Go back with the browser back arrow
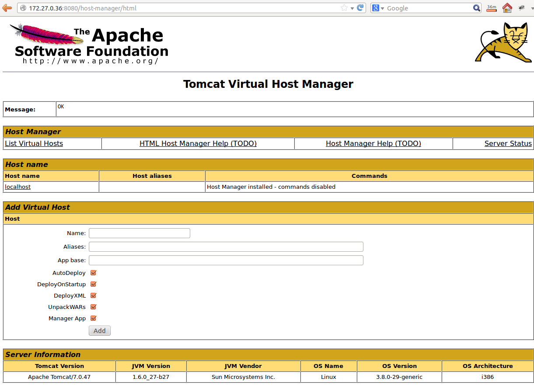Screen dimensions: 534x392 coord(7,8)
